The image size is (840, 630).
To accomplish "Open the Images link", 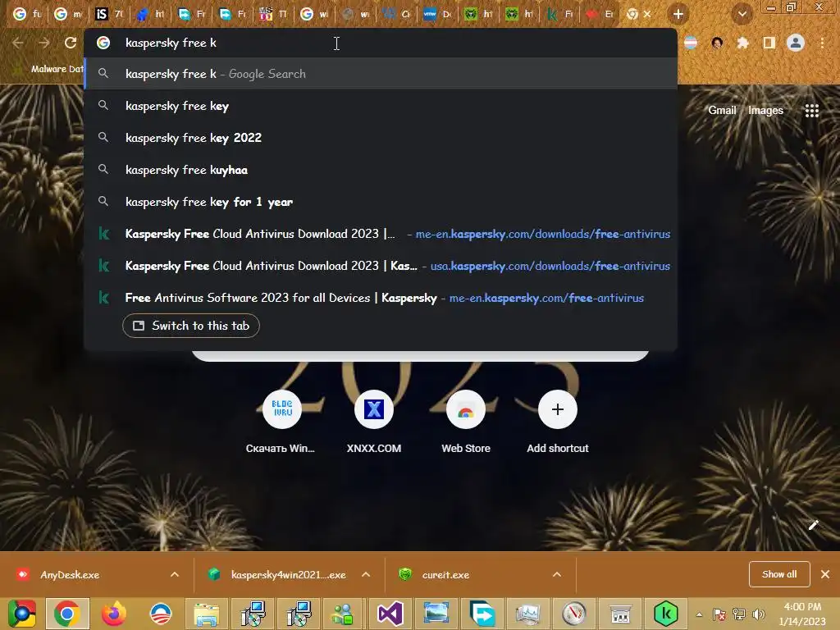I will click(x=765, y=111).
